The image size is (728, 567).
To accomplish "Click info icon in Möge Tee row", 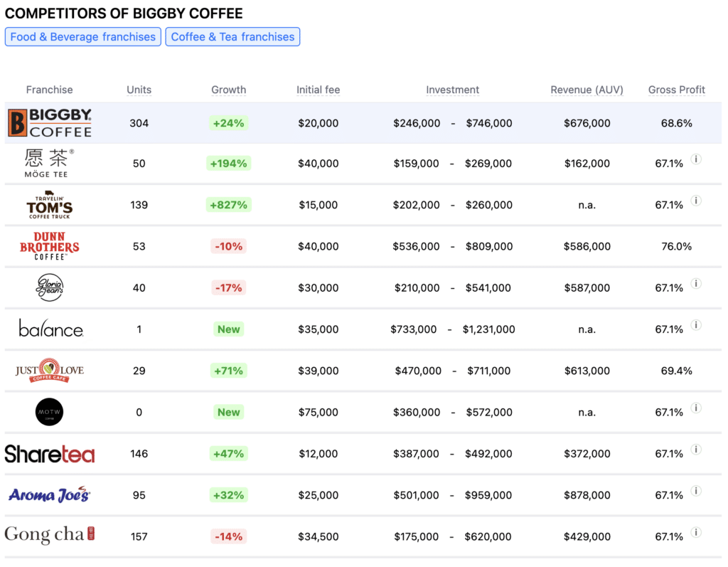I will 695,159.
